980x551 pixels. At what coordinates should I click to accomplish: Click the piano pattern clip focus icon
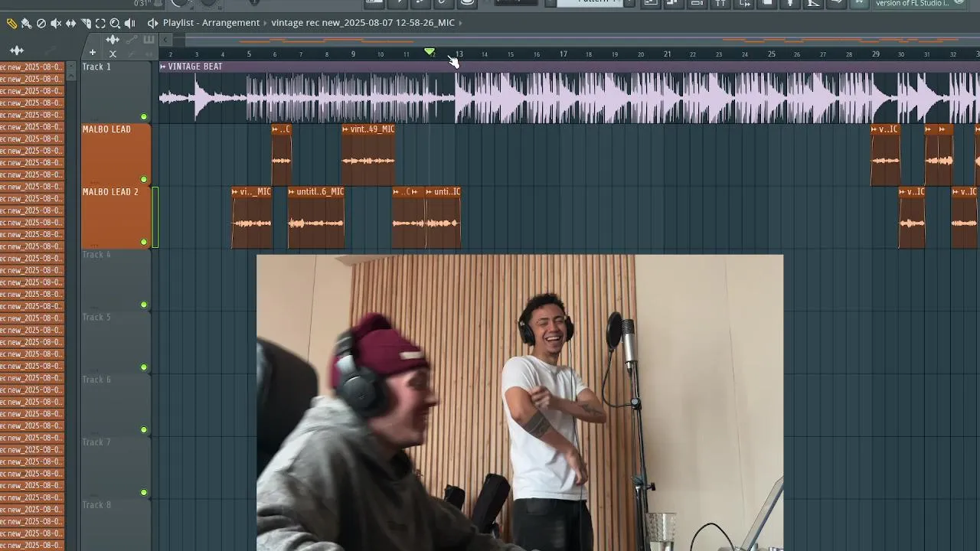[x=149, y=40]
